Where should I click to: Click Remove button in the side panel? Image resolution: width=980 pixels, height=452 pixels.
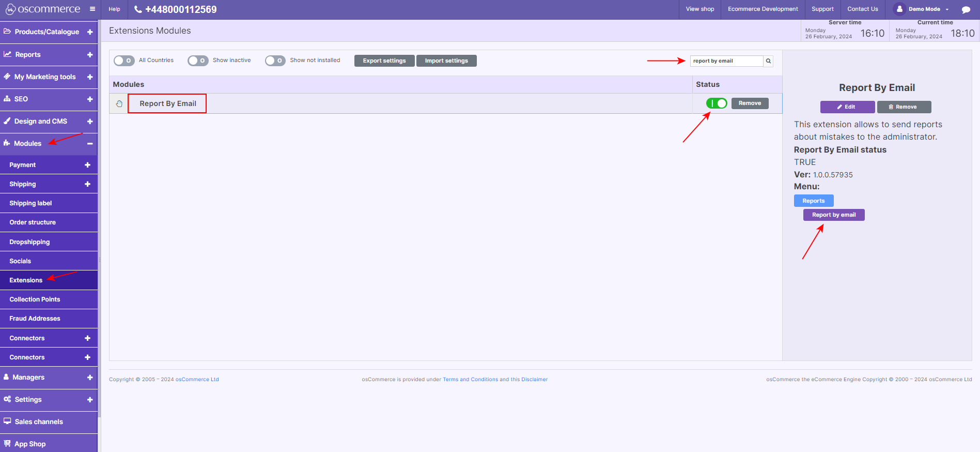click(904, 107)
